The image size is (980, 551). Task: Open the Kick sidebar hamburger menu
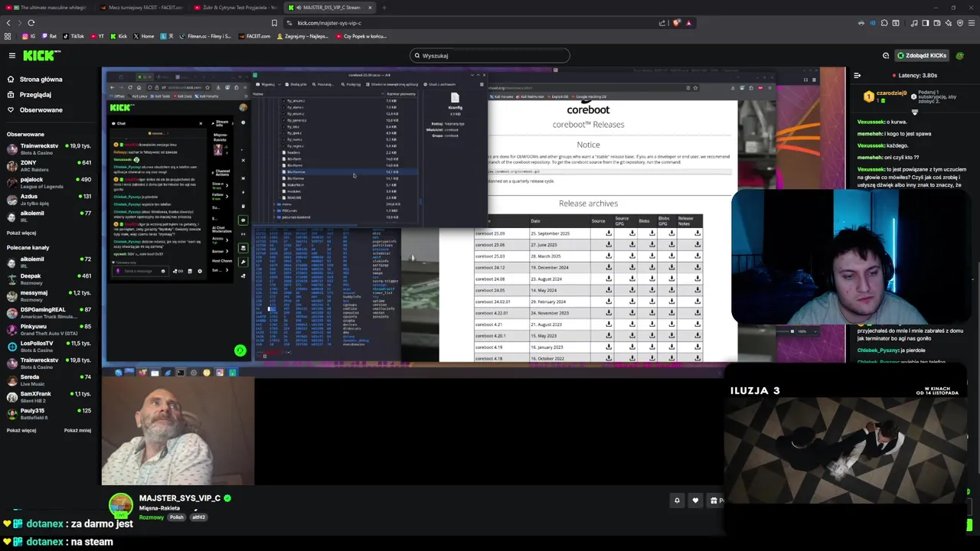click(x=11, y=55)
